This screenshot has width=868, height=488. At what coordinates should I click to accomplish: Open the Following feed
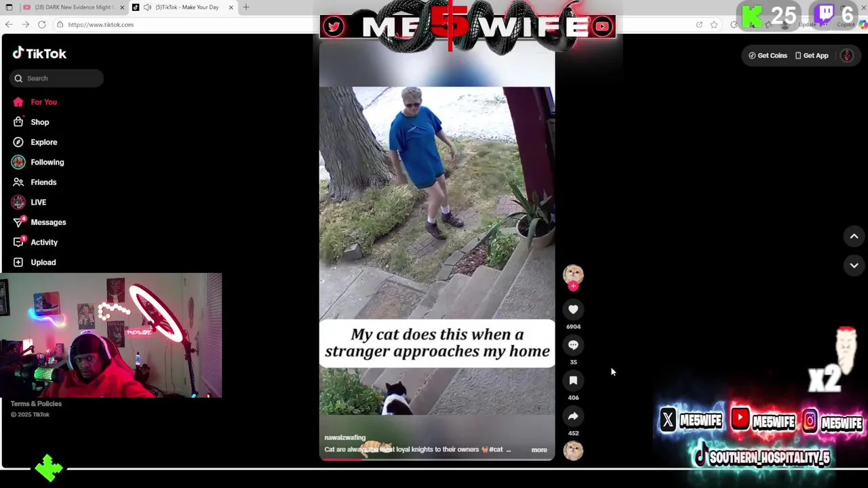(x=38, y=162)
